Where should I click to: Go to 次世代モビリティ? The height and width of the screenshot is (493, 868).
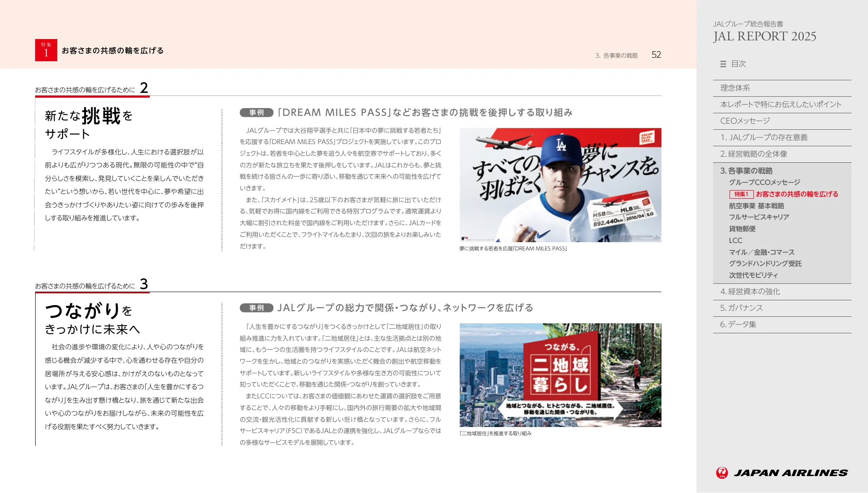click(753, 276)
